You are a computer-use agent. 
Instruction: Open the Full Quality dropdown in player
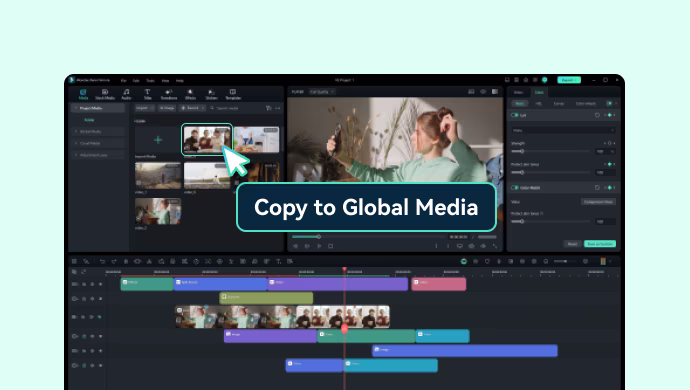(322, 92)
